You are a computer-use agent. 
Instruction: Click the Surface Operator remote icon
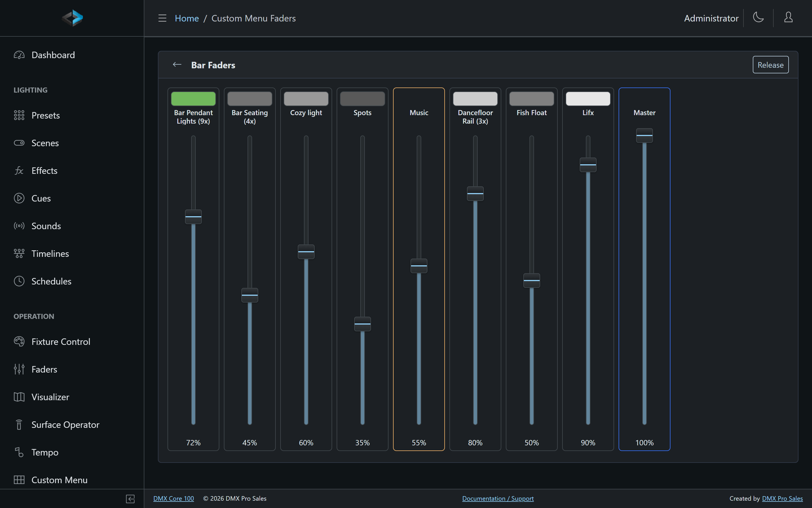coord(19,424)
